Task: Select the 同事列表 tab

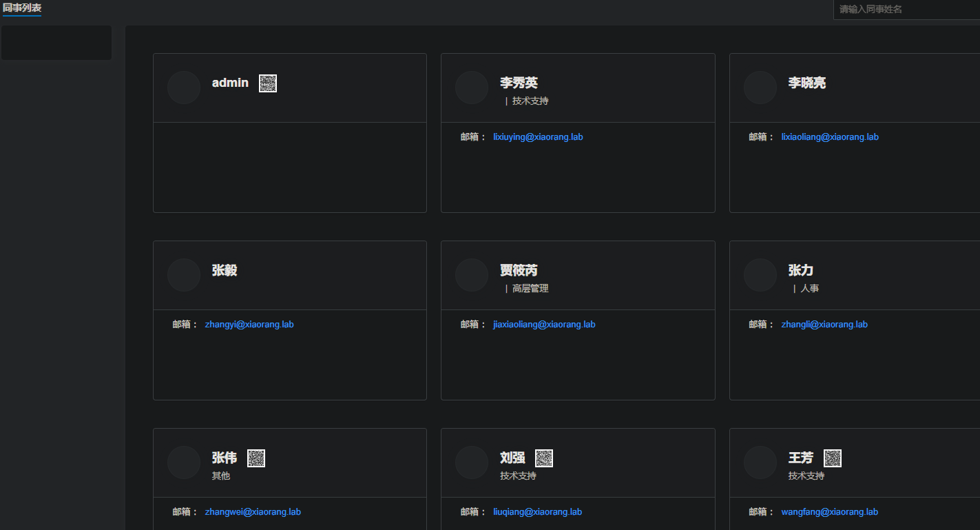Action: [x=22, y=8]
